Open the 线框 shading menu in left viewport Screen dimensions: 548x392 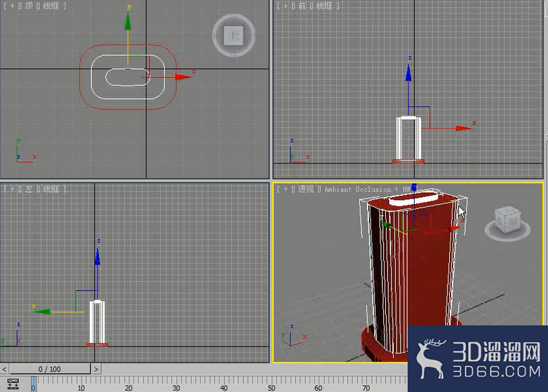pyautogui.click(x=51, y=189)
